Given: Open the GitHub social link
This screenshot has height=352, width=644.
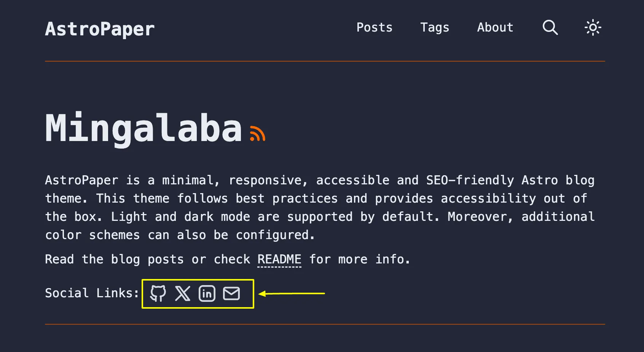Looking at the screenshot, I should [x=158, y=293].
